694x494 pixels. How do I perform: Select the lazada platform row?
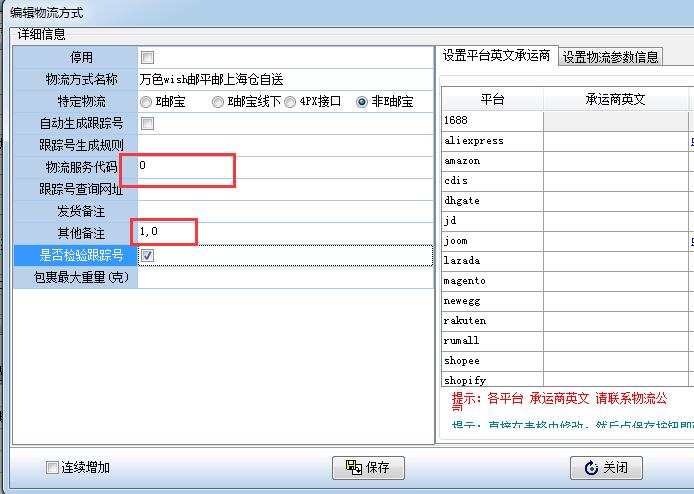click(493, 261)
